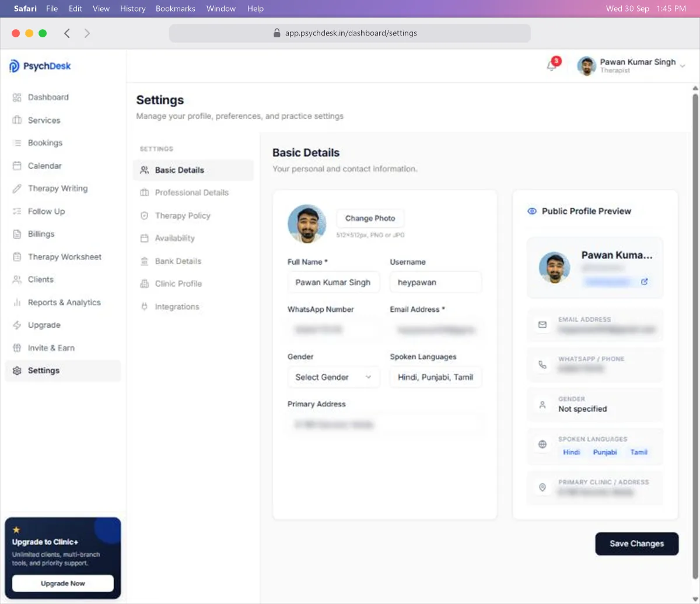Screen dimensions: 700x604
Task: Click the Therapy Worksheet clipboard icon
Action: coord(17,257)
